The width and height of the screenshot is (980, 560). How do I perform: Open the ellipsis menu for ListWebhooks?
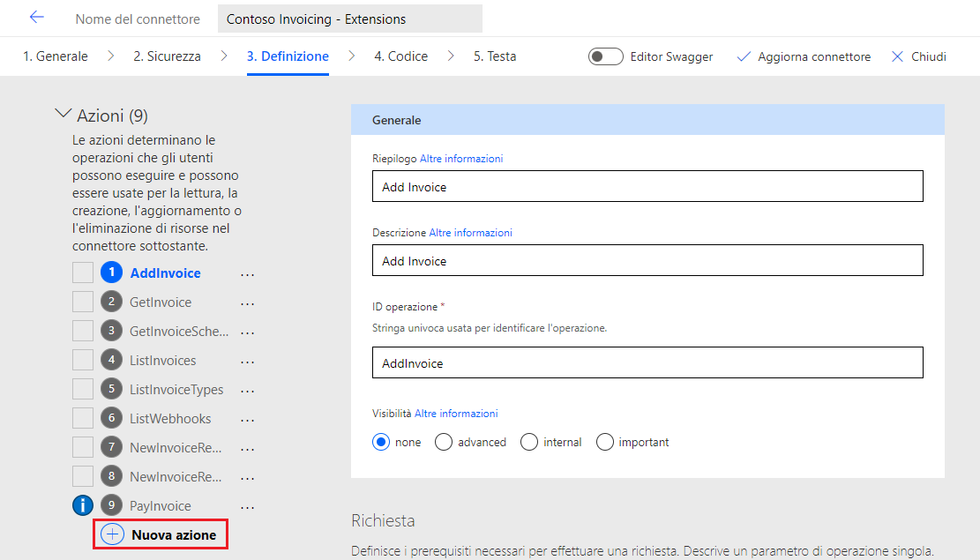coord(248,420)
